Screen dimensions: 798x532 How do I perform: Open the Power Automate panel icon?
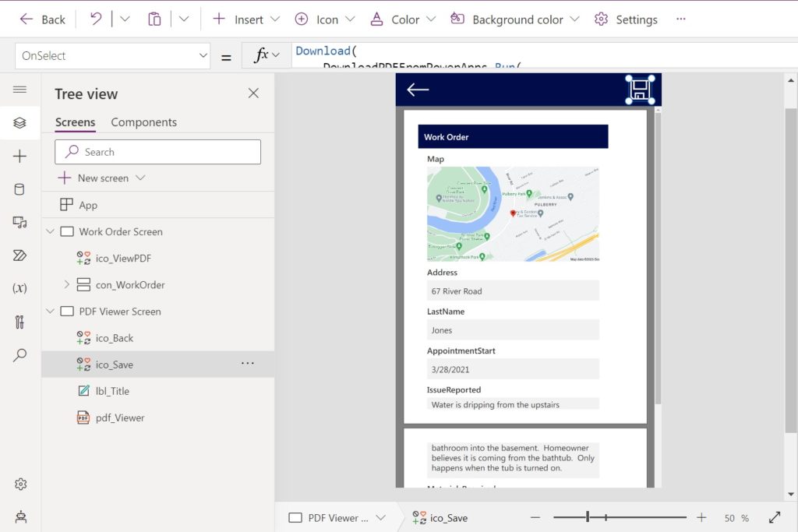click(21, 255)
